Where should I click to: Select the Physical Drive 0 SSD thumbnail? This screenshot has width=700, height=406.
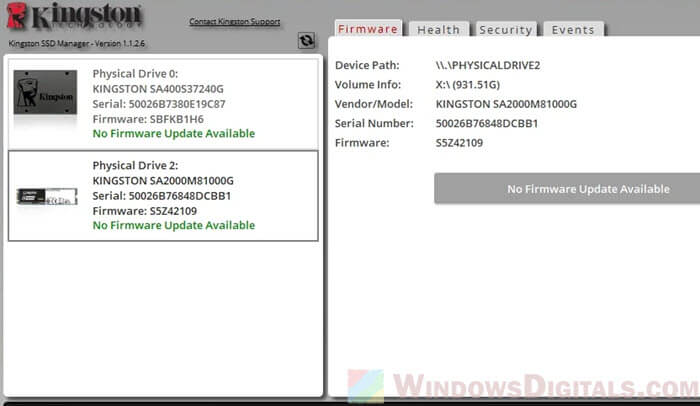pyautogui.click(x=45, y=92)
